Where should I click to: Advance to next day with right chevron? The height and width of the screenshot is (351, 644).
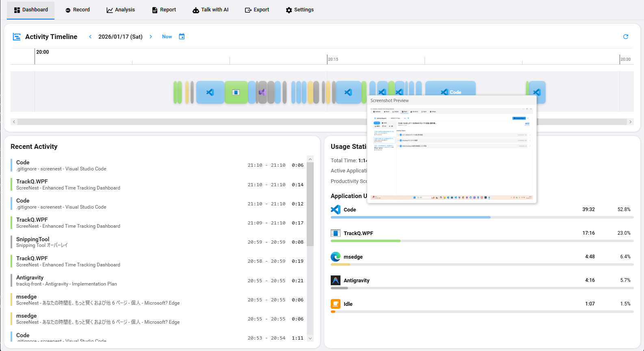(151, 37)
